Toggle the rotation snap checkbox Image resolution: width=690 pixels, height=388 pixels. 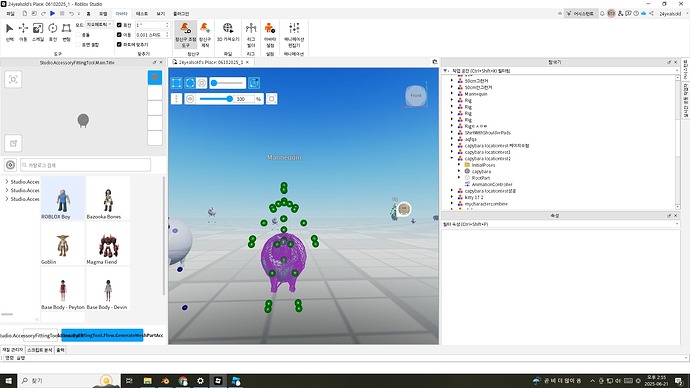(x=119, y=25)
